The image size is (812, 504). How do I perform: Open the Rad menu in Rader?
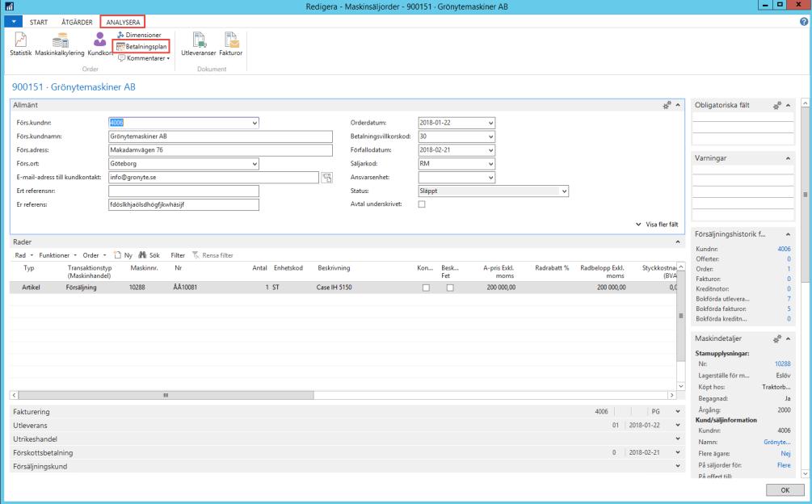[x=23, y=255]
